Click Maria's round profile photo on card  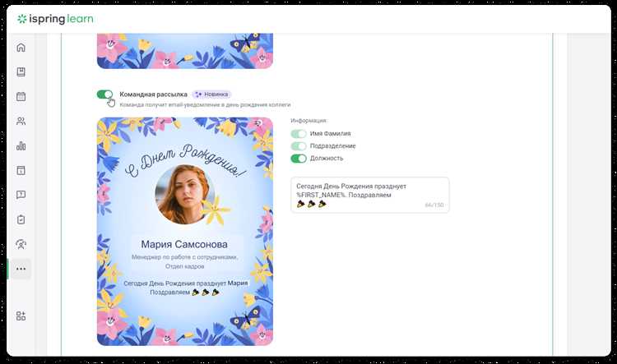(x=185, y=194)
